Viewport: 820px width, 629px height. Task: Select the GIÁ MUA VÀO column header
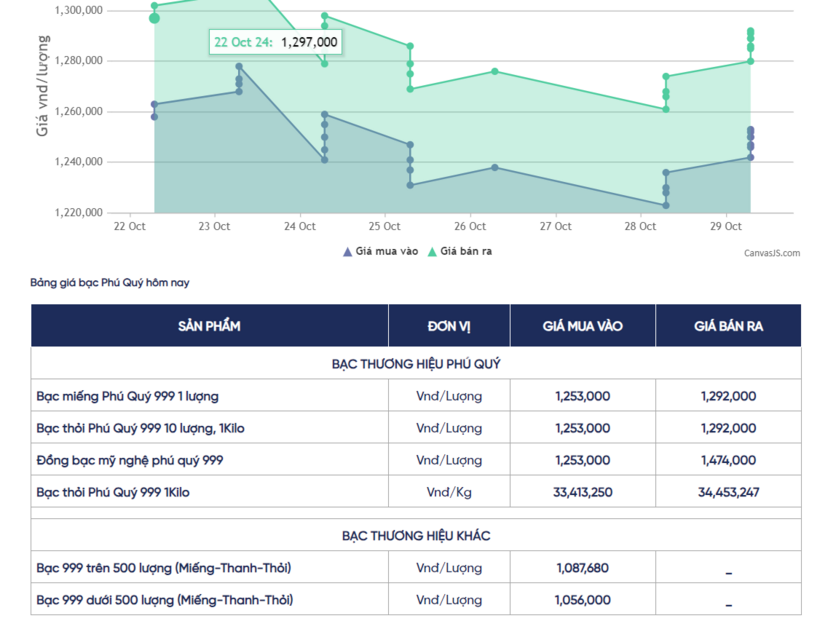(x=583, y=326)
